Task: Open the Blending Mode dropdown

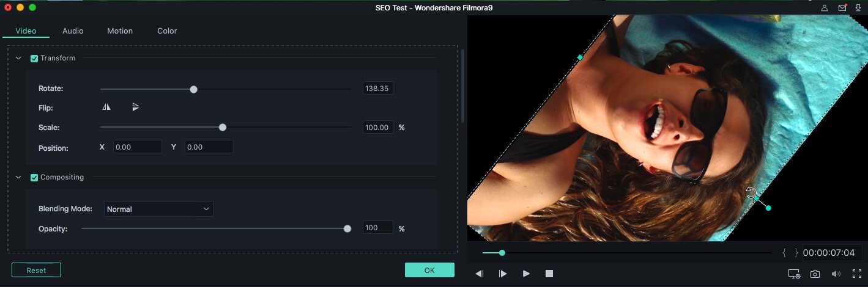Action: [x=158, y=209]
